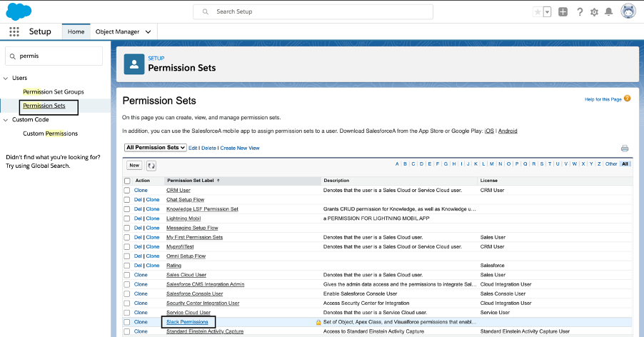Show All in alphabet filter
Viewport: 644px width, 337px height.
click(625, 164)
